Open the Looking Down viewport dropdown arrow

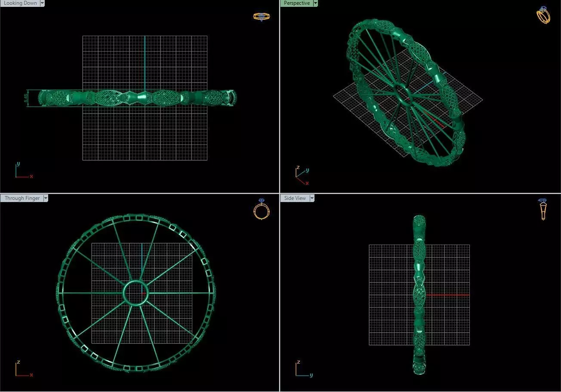(x=42, y=3)
